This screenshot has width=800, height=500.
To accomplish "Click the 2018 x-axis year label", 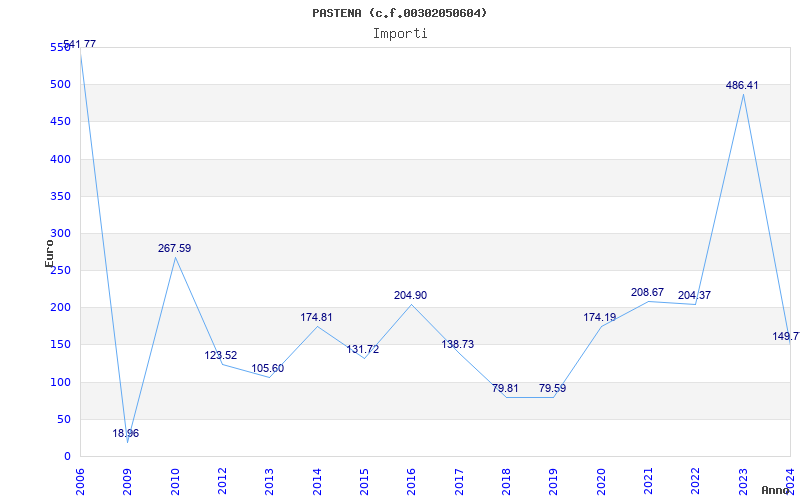I will pos(506,482).
